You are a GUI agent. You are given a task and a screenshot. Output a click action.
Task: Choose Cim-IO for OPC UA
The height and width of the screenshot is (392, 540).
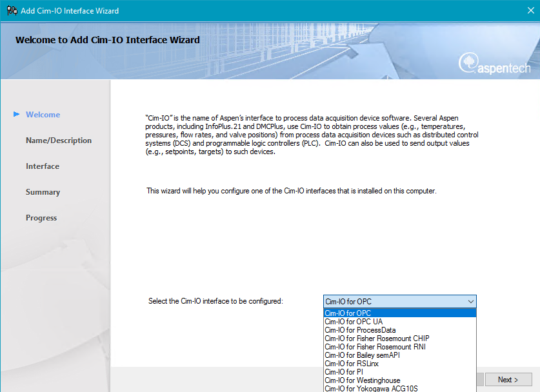(400, 322)
